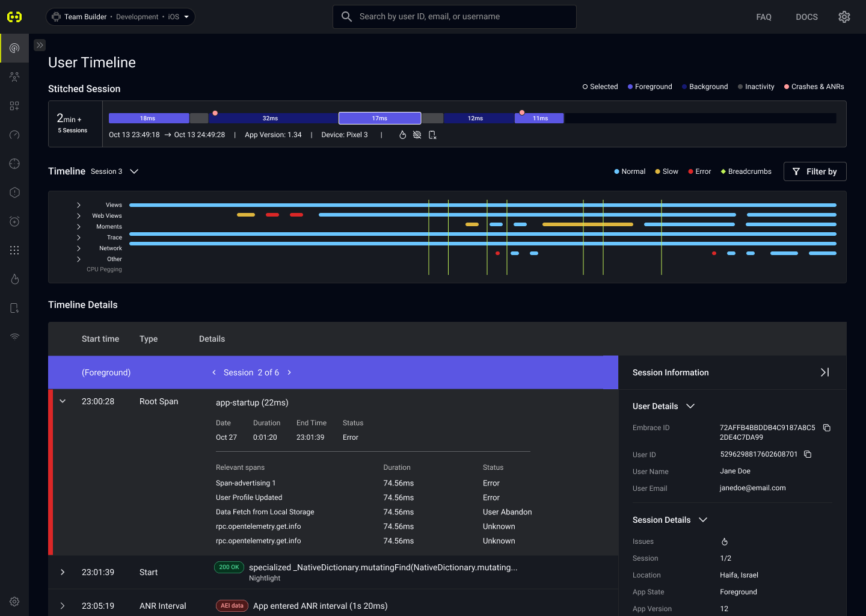Select the 12ms background session segment

tap(479, 119)
